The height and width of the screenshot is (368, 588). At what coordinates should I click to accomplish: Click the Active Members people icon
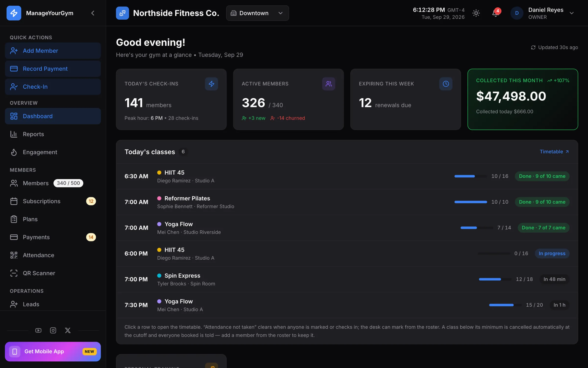point(329,84)
